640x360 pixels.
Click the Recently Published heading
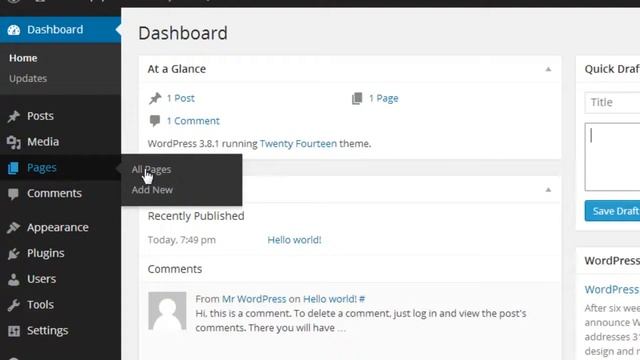(196, 216)
